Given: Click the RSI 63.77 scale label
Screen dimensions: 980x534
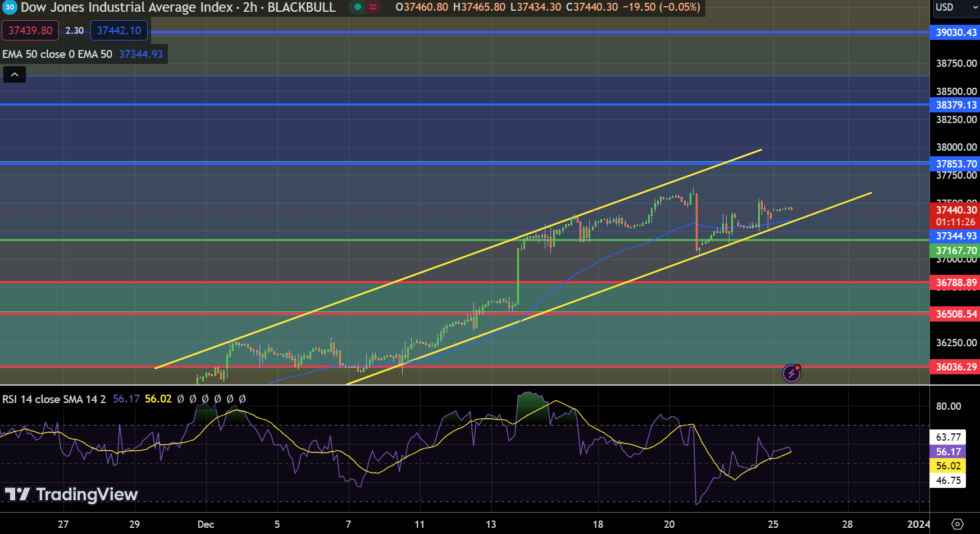Looking at the screenshot, I should point(948,437).
